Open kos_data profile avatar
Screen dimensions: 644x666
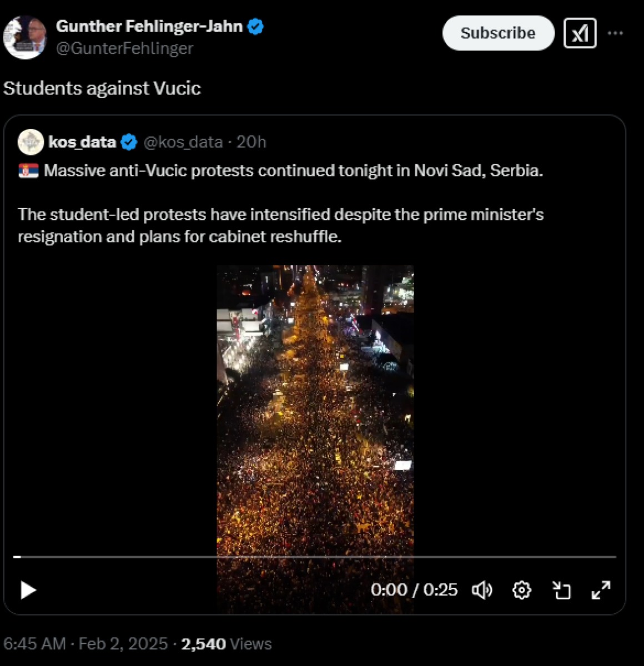coord(31,142)
